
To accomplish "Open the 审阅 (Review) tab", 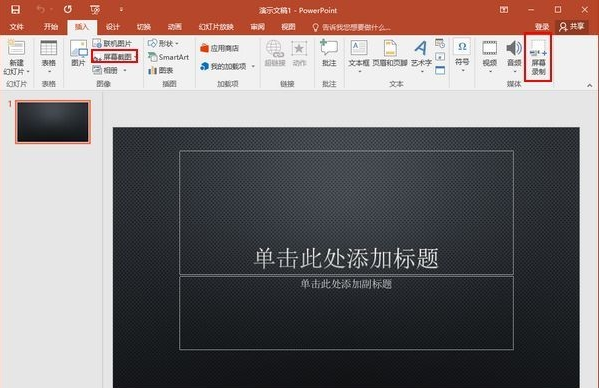I will (x=257, y=27).
